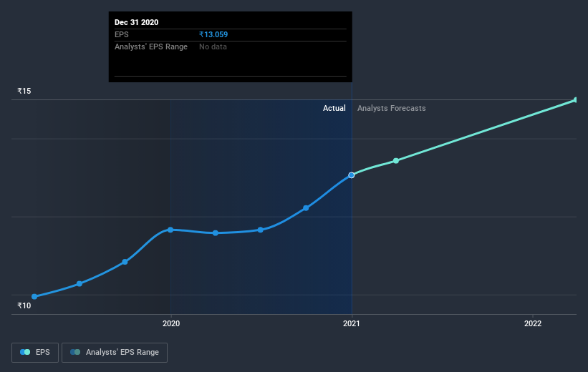
Task: Click 'Analysts' EPS Range' row label in tooltip
Action: click(150, 46)
